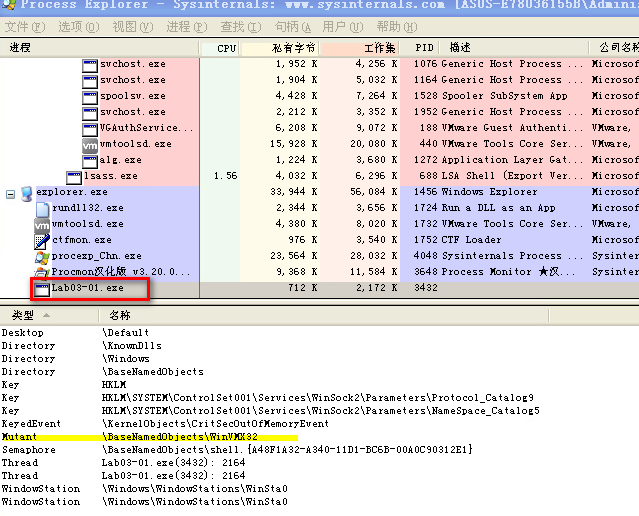Sort by the PID column header

pos(421,48)
